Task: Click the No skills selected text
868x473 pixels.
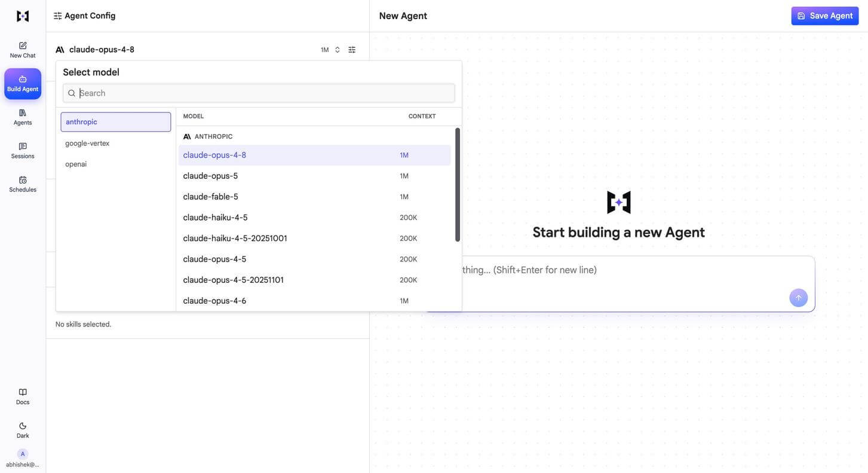Action: 84,325
